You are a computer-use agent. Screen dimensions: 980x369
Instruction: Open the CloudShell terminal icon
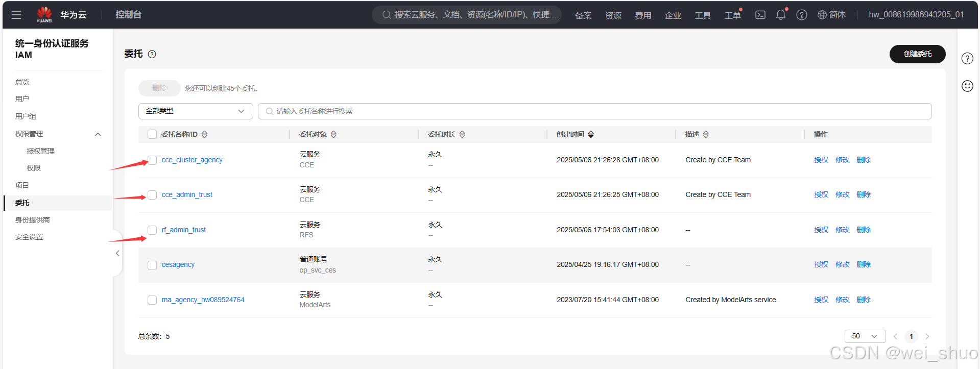760,15
